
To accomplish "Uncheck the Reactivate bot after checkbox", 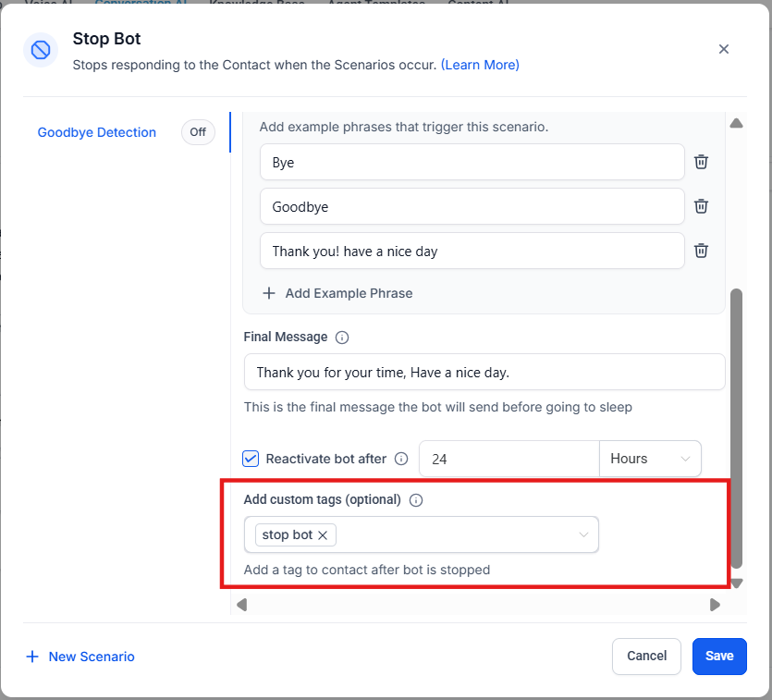I will coord(251,459).
